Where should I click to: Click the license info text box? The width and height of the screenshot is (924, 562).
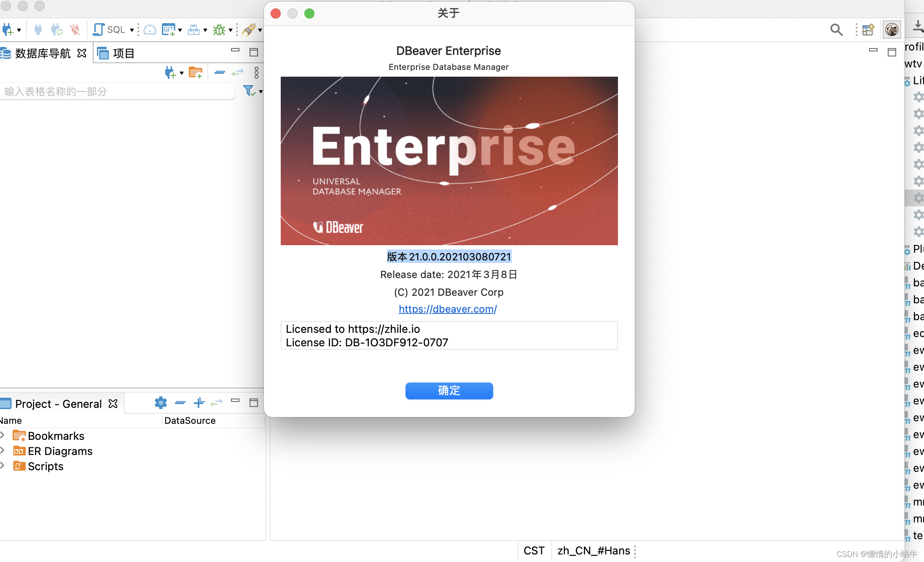pos(449,335)
